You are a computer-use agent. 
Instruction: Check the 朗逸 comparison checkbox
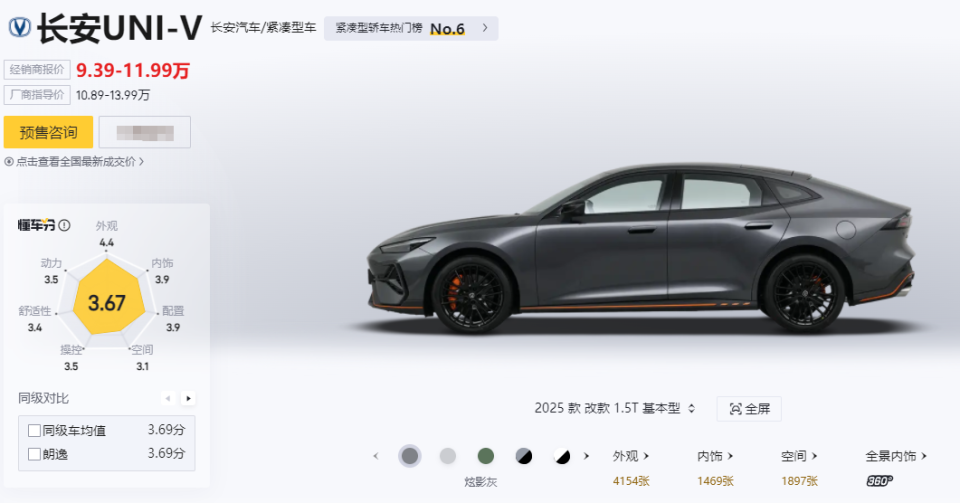tap(34, 454)
